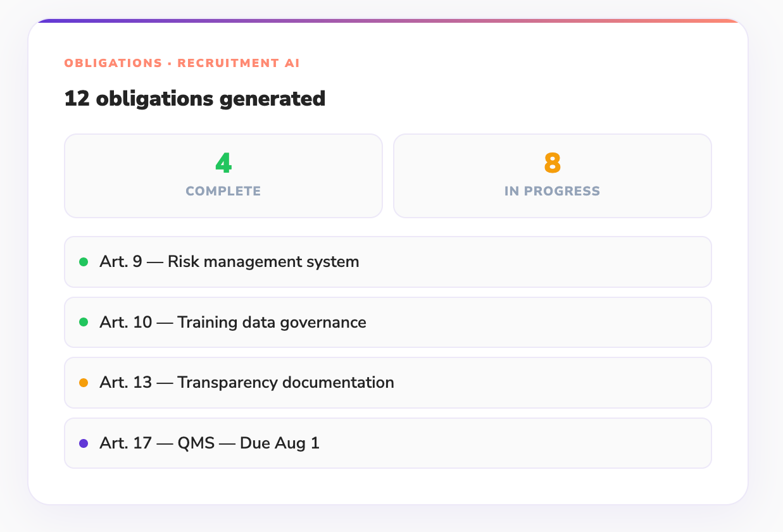The image size is (783, 532).
Task: Click the COMPLETE label in stat card
Action: click(x=223, y=191)
